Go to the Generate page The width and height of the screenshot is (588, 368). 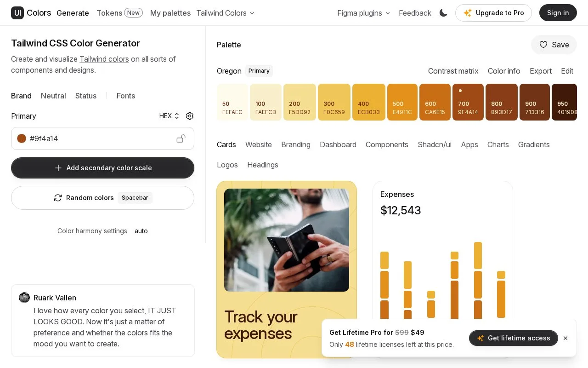pyautogui.click(x=73, y=13)
